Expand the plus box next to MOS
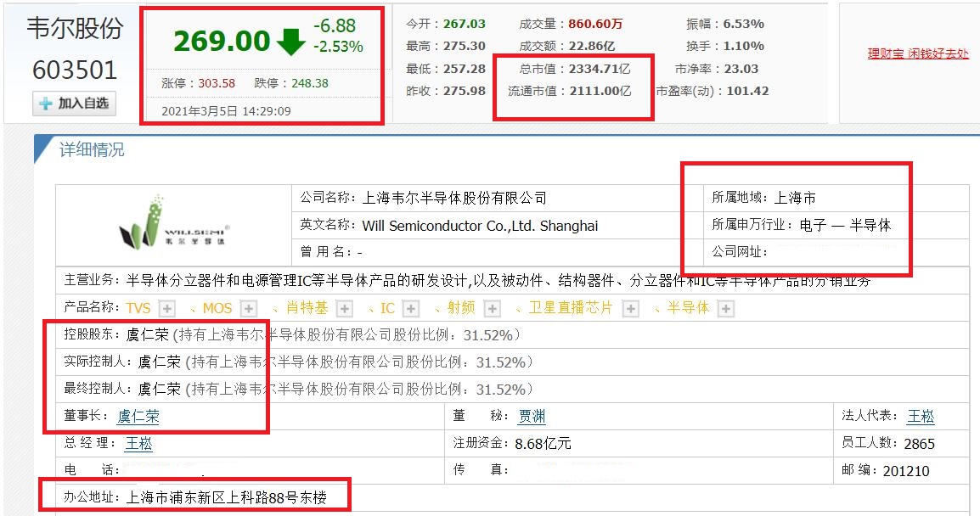The width and height of the screenshot is (980, 516). click(x=249, y=309)
